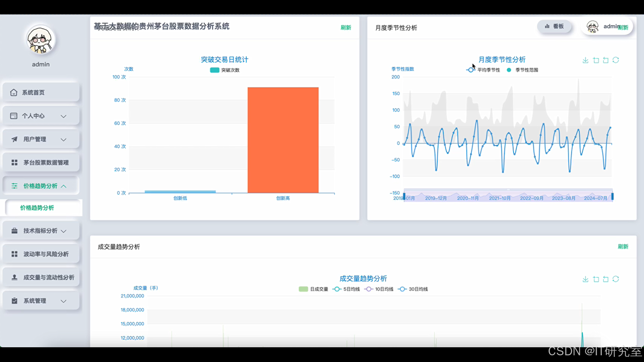The height and width of the screenshot is (362, 644).
Task: Click the 月度季节性分析 card header text
Action: point(396,28)
